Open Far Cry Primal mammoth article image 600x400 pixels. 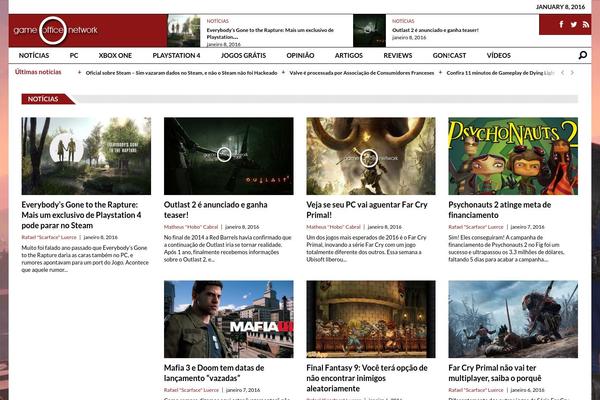pos(371,156)
